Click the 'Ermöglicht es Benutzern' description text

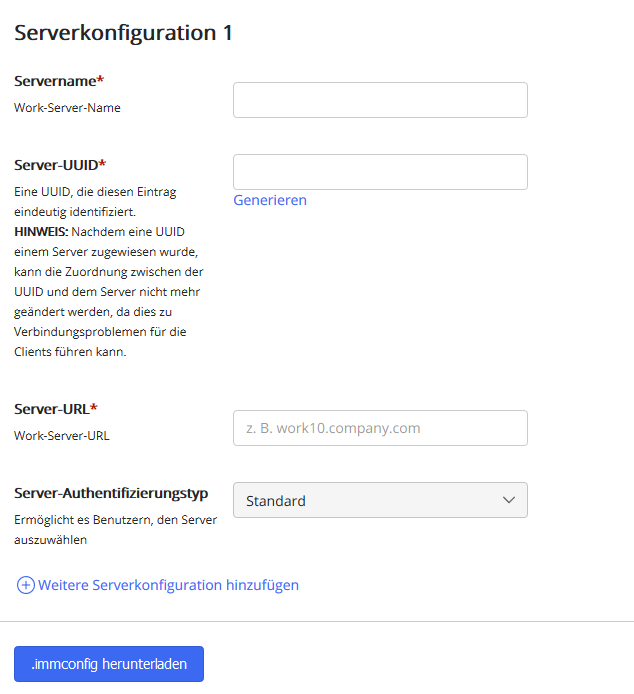[110, 520]
